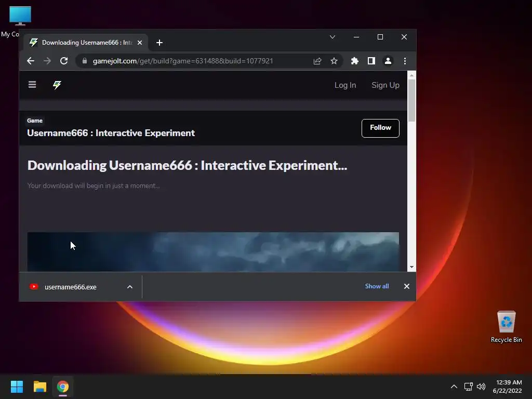Share this page via share icon
532x399 pixels.
click(x=317, y=61)
